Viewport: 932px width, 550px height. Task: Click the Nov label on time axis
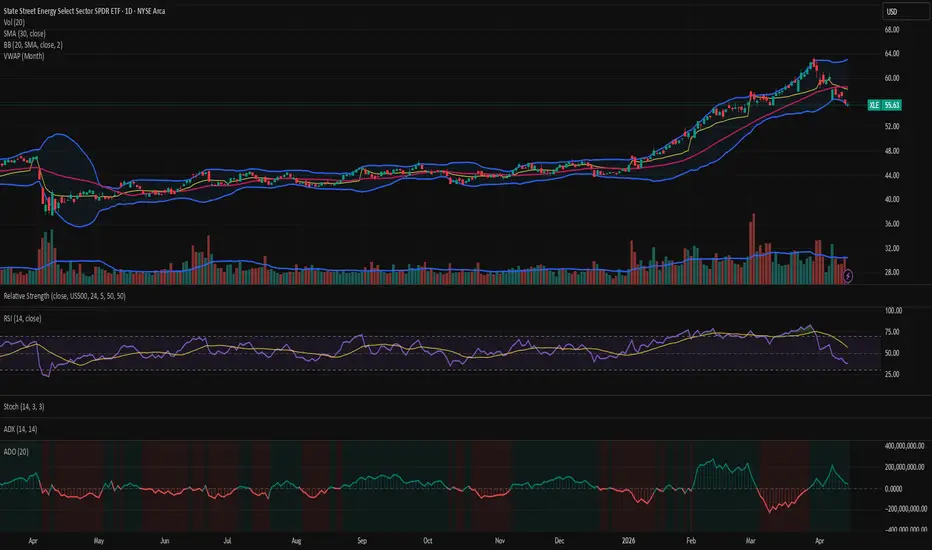pos(500,540)
